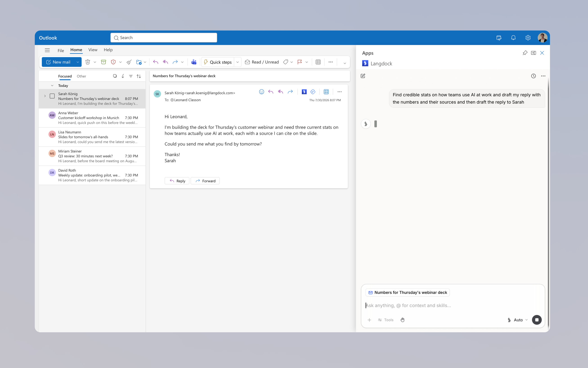Expand the Forward options dropdown in ribbon
This screenshot has height=368, width=588.
click(x=182, y=62)
